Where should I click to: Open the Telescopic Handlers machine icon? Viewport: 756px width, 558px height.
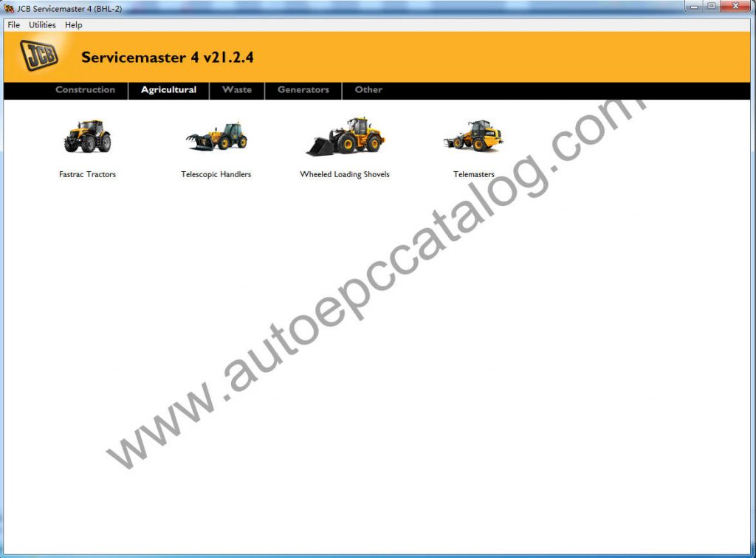[216, 137]
